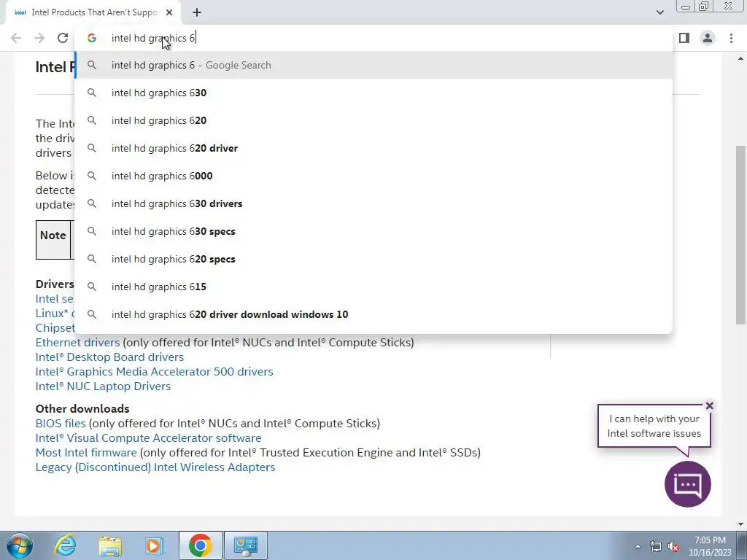747x560 pixels.
Task: Select the Intel Products That Aren't Supported tab
Action: [x=94, y=12]
